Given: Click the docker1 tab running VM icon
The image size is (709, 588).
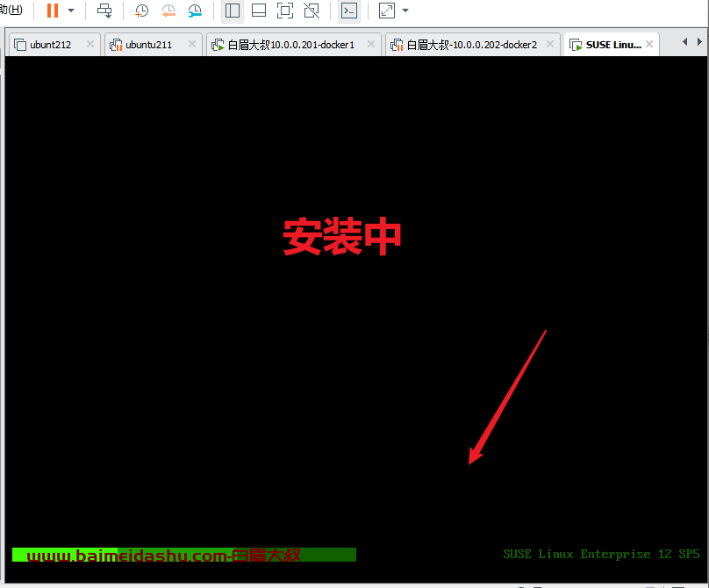Looking at the screenshot, I should pos(218,45).
